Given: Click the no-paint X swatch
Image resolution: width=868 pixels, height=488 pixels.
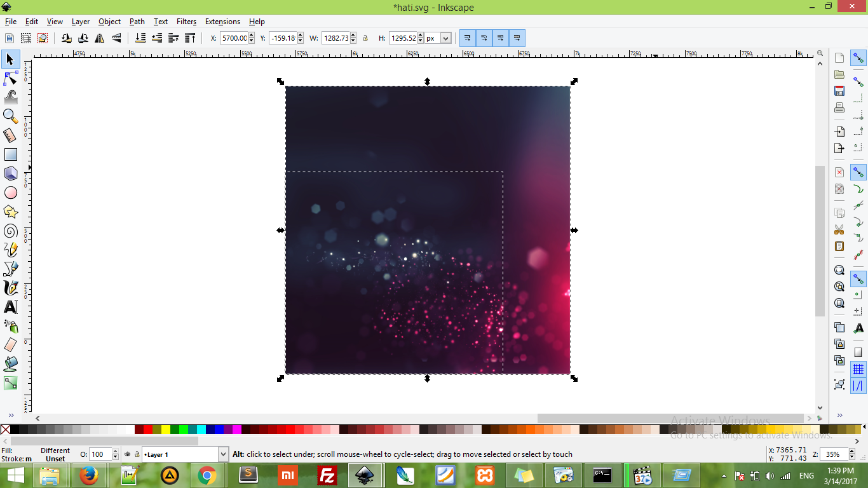Looking at the screenshot, I should [5, 430].
